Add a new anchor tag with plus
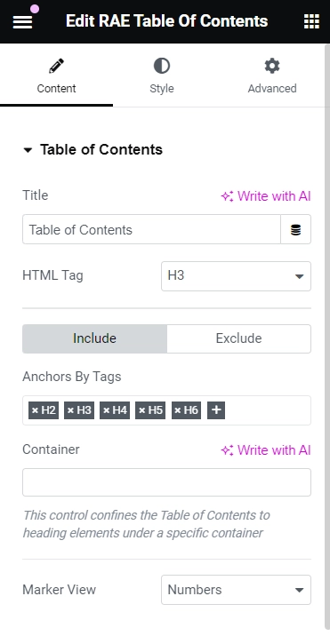This screenshot has height=644, width=330. tap(216, 410)
